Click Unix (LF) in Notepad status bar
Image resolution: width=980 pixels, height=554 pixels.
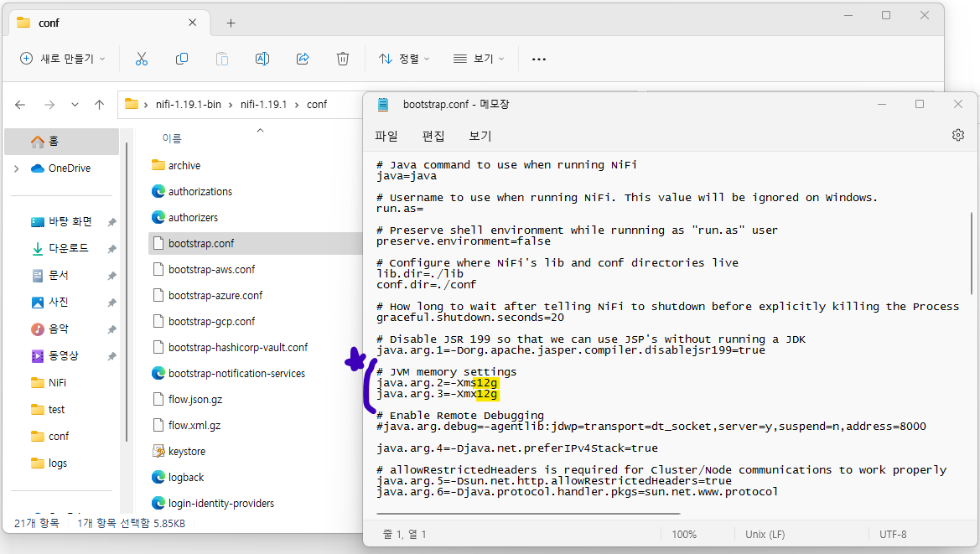coord(765,535)
